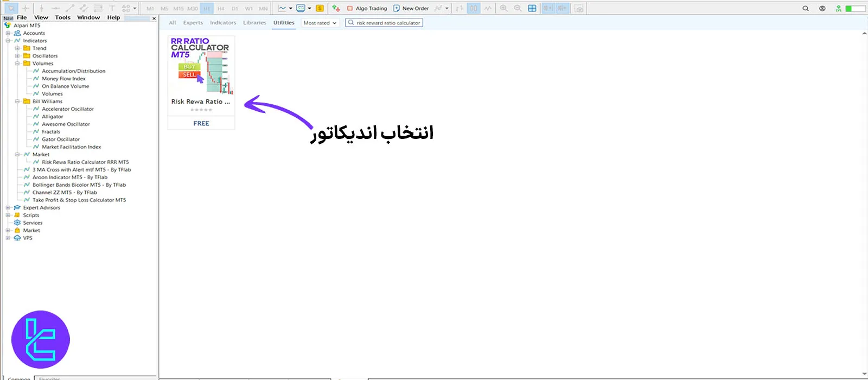Image resolution: width=868 pixels, height=380 pixels.
Task: Select line chart display icon
Action: tap(488, 8)
